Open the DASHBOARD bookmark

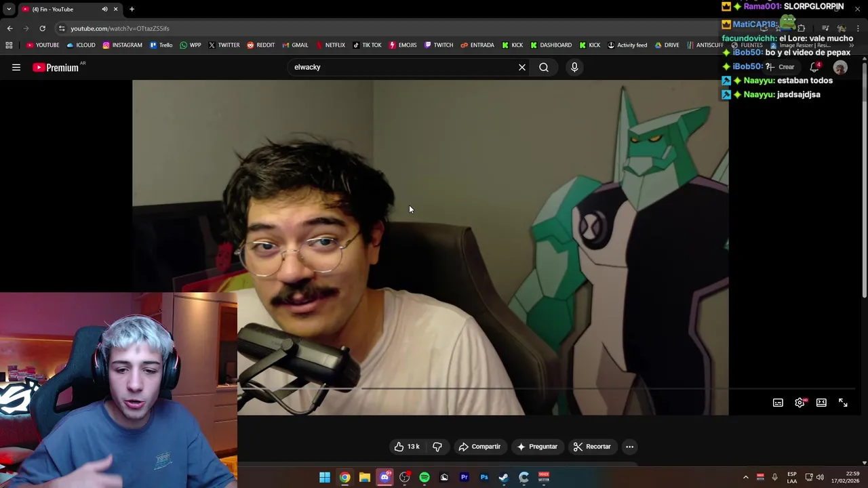click(x=551, y=45)
